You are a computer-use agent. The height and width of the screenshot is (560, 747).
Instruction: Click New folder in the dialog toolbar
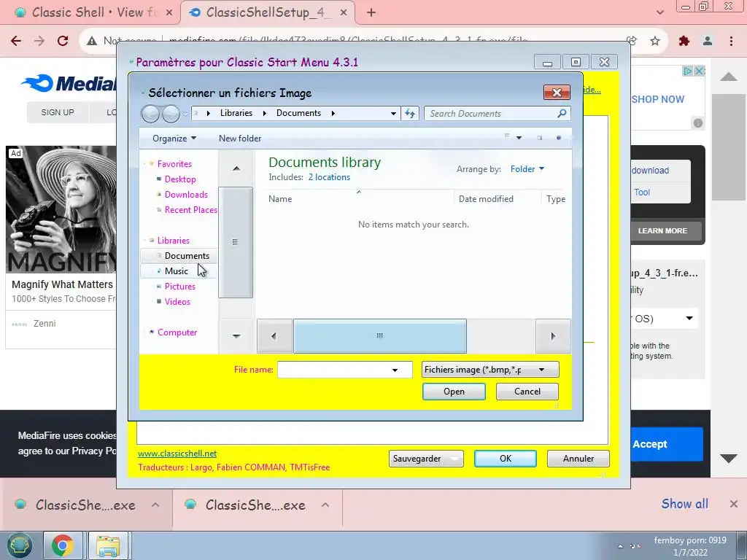[240, 139]
